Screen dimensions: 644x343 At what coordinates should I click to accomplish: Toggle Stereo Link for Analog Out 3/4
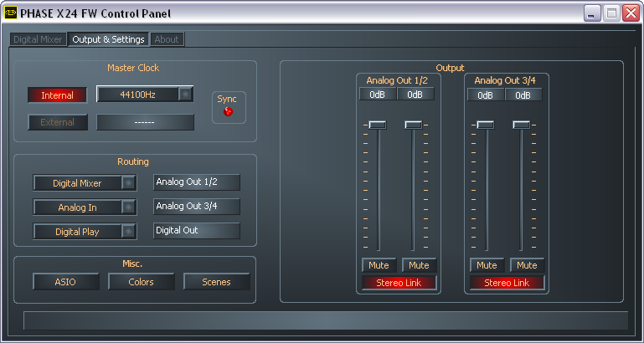click(507, 283)
